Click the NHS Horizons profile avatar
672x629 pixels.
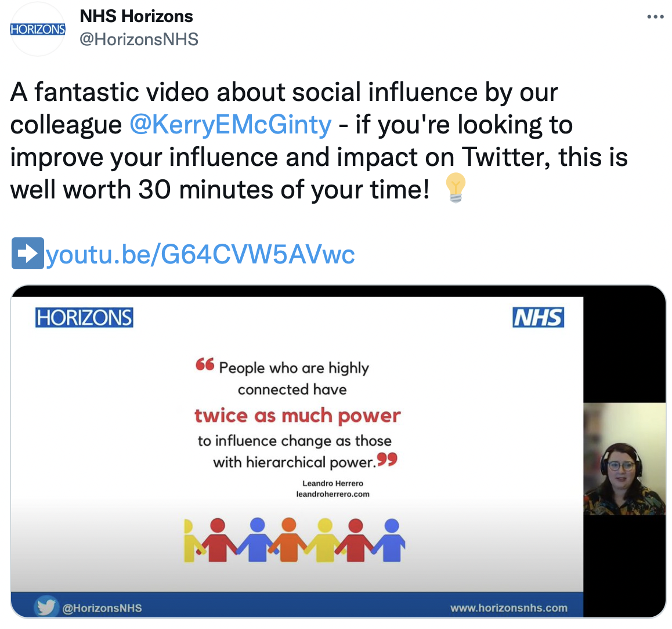[38, 29]
